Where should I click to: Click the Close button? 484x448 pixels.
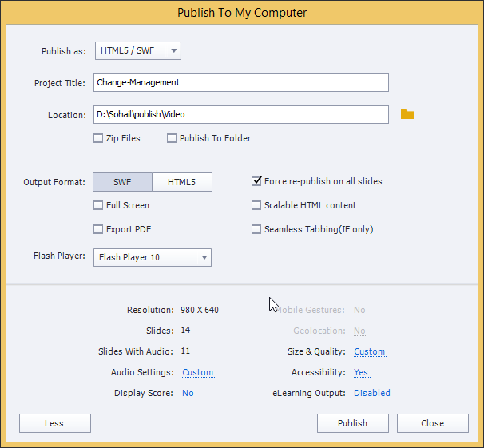click(x=433, y=423)
